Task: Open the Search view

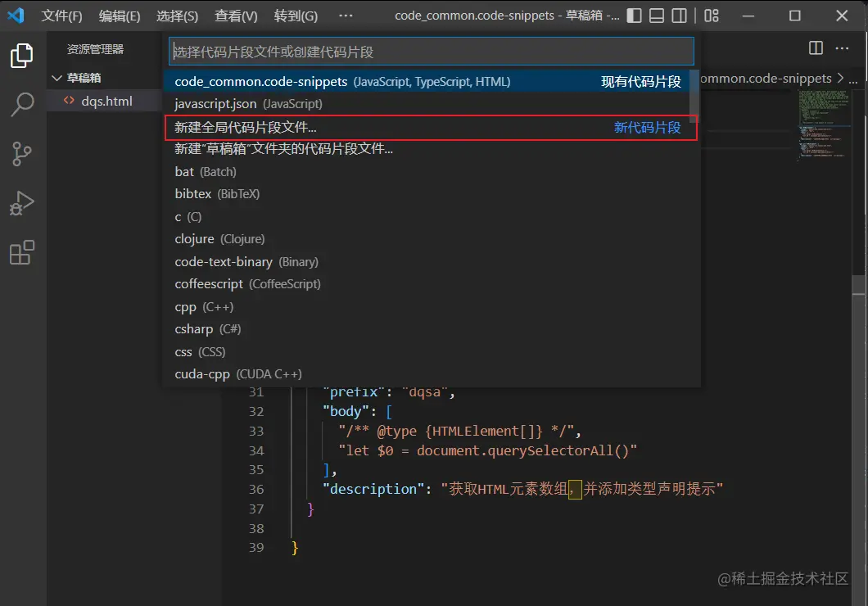Action: [21, 105]
